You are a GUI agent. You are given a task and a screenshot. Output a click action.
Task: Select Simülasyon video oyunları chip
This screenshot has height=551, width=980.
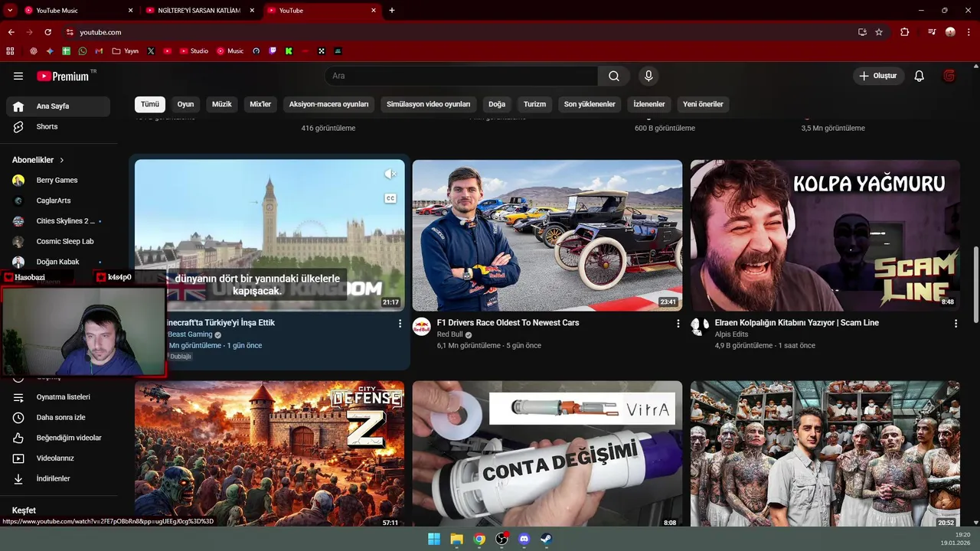[x=428, y=104]
